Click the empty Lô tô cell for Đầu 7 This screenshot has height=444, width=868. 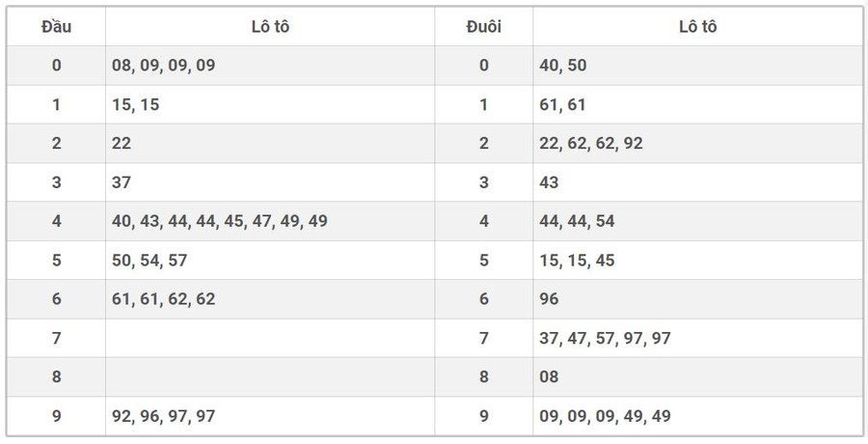click(x=269, y=338)
